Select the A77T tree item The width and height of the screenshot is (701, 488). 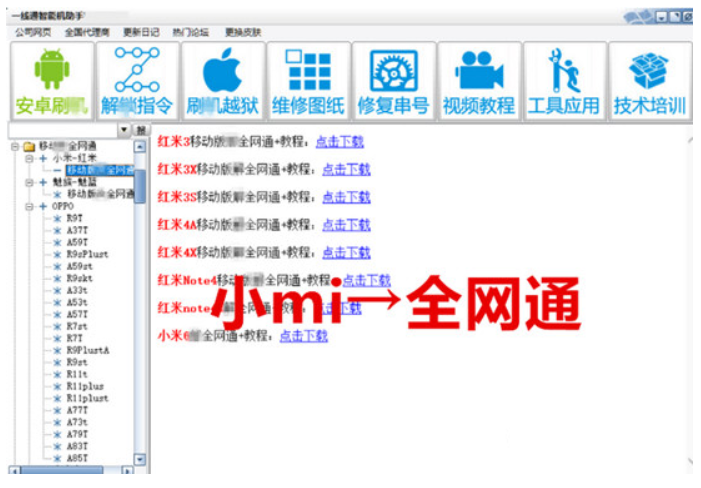point(77,410)
